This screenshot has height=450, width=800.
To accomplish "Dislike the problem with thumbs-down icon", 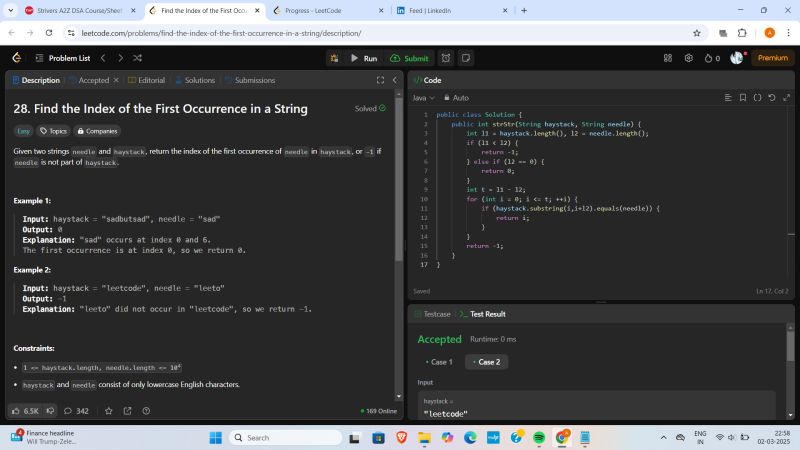I will tap(50, 410).
